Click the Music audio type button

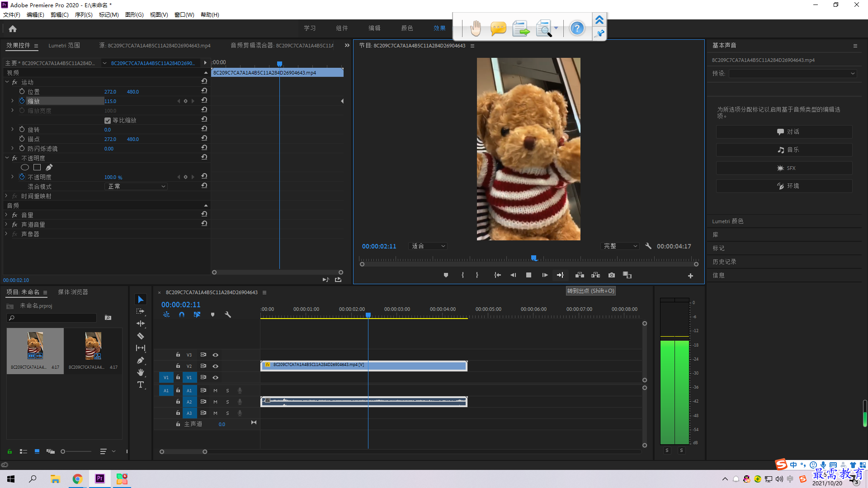click(x=784, y=150)
